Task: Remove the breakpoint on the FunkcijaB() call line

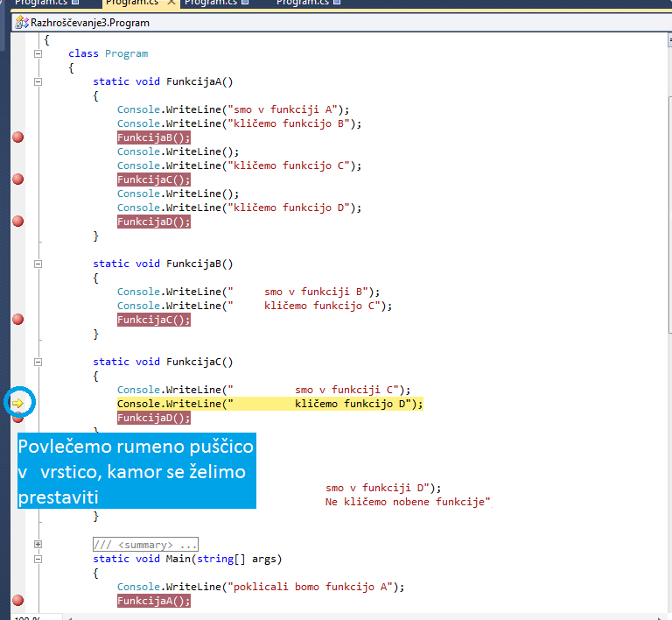Action: tap(17, 137)
